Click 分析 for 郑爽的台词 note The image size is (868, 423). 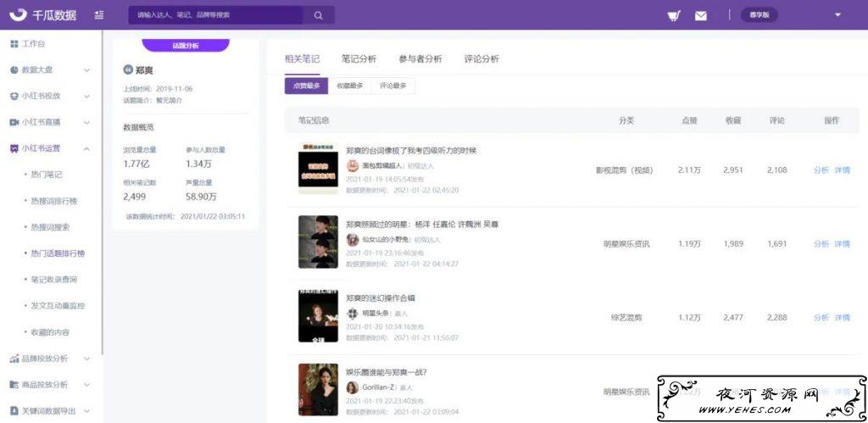click(821, 170)
